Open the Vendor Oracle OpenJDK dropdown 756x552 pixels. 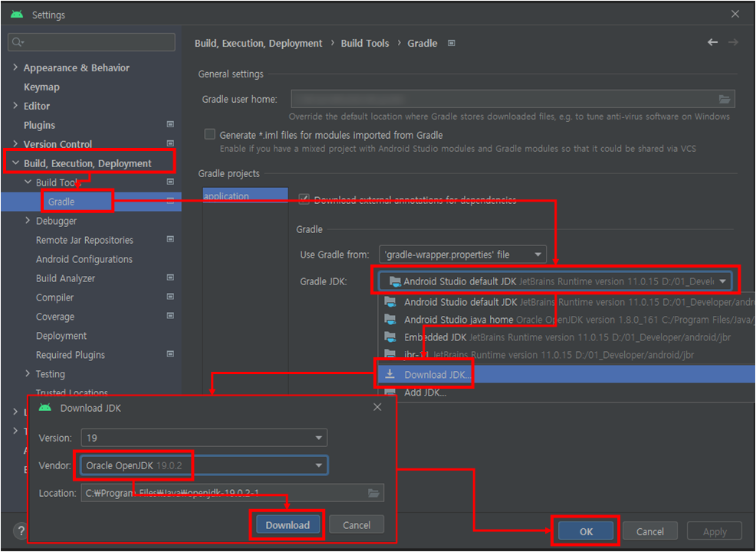click(x=204, y=465)
